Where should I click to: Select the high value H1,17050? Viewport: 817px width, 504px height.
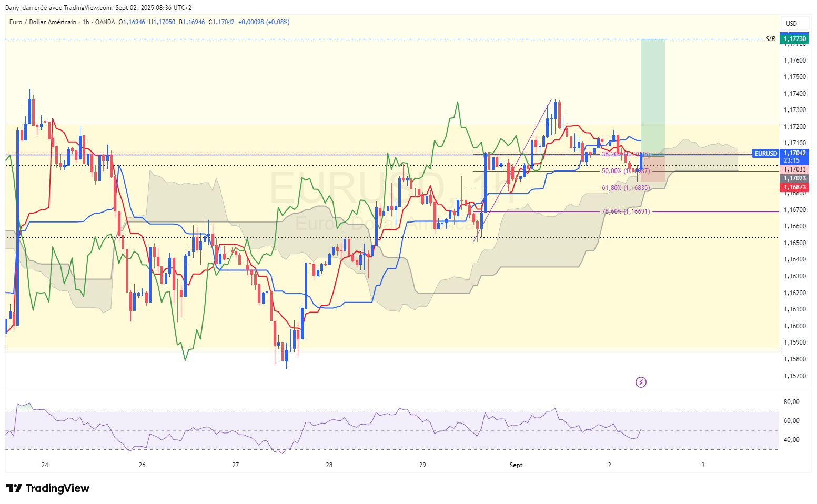click(x=162, y=22)
